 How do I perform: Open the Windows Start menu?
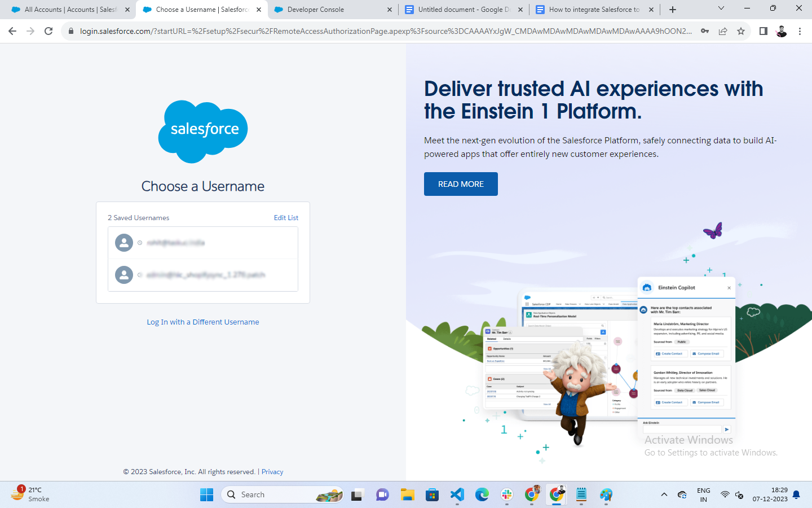(206, 495)
